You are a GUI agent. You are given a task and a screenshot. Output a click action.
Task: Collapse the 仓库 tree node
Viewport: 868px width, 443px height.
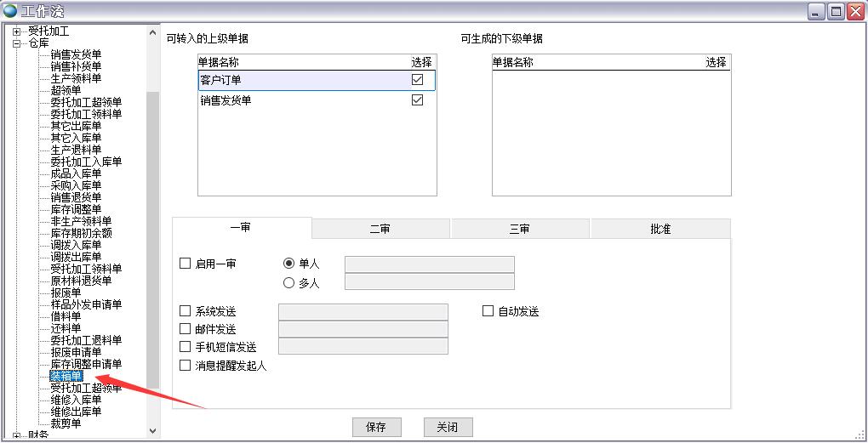pos(15,43)
